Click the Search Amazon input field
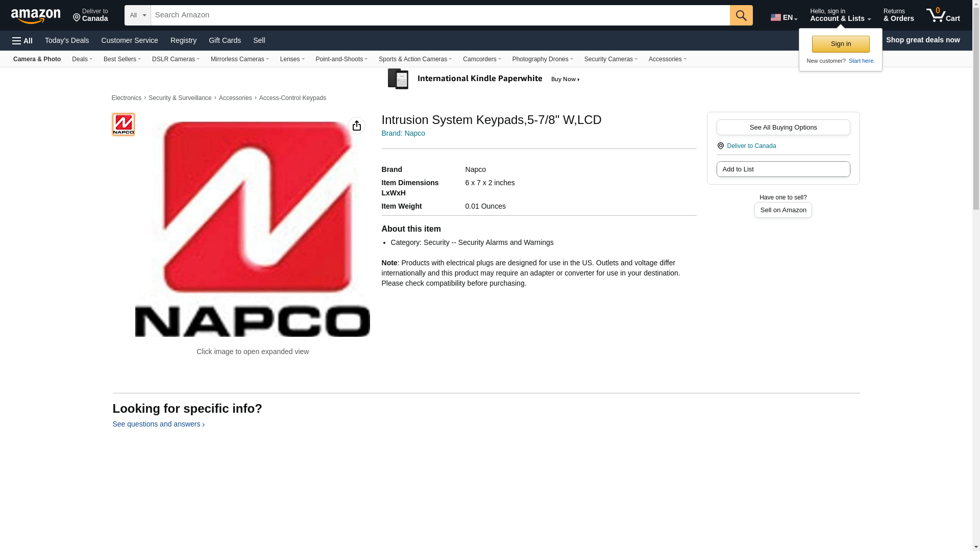Image resolution: width=980 pixels, height=551 pixels. pos(439,15)
